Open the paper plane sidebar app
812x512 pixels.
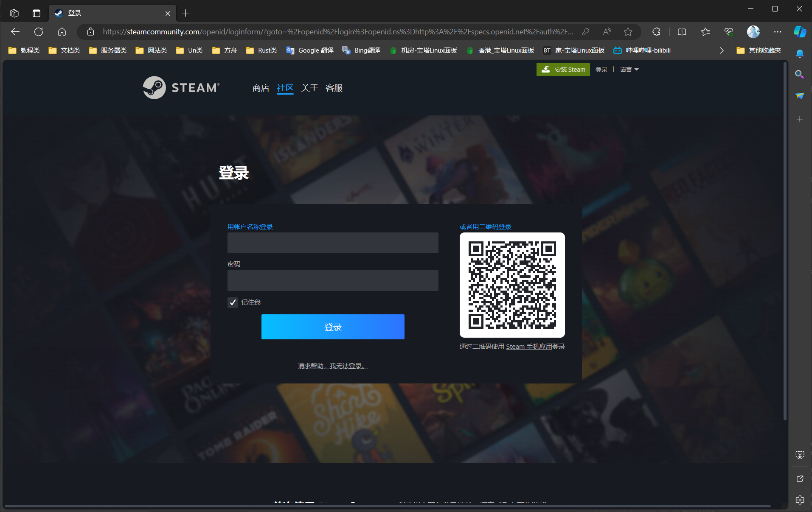[800, 96]
